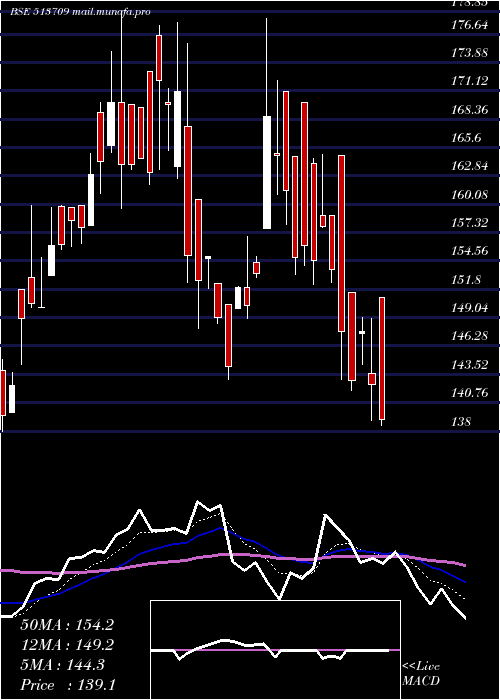Click the 'BSE 513709 mail.munafa.pro' title text
Image resolution: width=500 pixels, height=700 pixels.
point(80,12)
